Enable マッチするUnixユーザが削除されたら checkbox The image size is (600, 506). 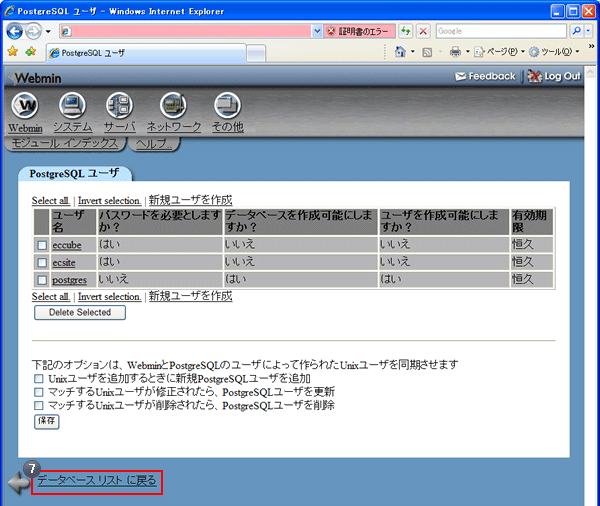(x=38, y=405)
